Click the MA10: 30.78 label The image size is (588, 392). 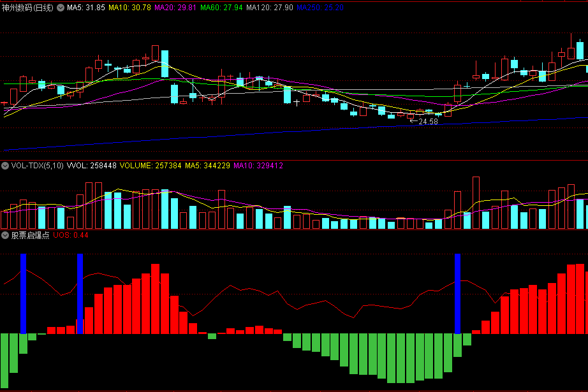coord(129,8)
